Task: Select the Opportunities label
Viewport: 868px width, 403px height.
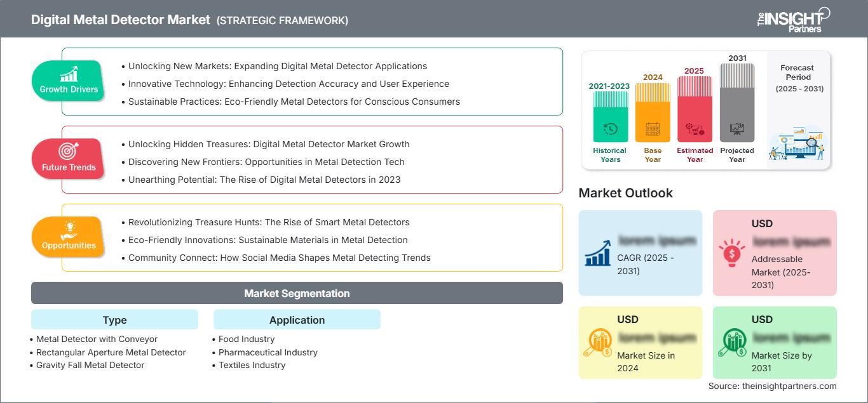Action: [x=69, y=246]
